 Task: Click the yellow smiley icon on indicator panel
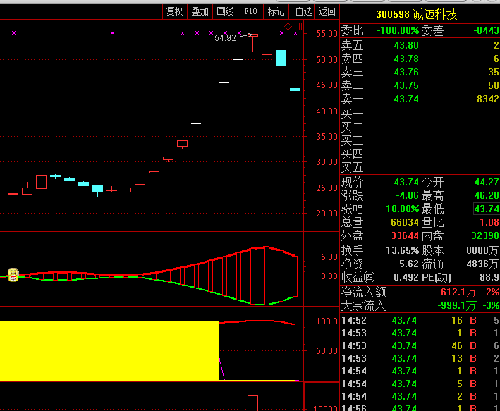13,275
